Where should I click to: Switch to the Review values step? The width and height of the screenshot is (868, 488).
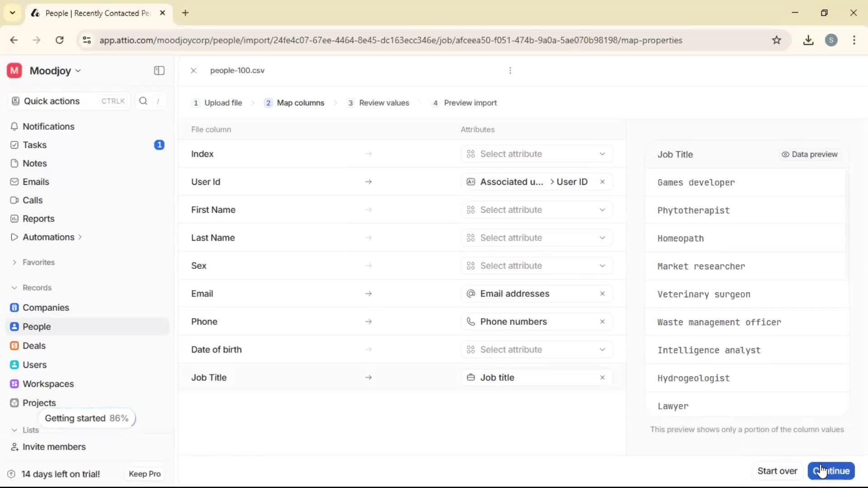[384, 103]
